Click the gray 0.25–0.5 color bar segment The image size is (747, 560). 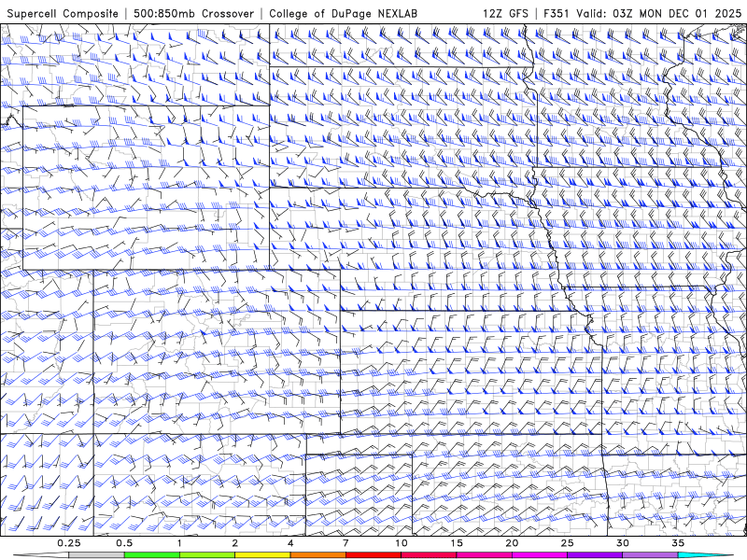point(96,555)
